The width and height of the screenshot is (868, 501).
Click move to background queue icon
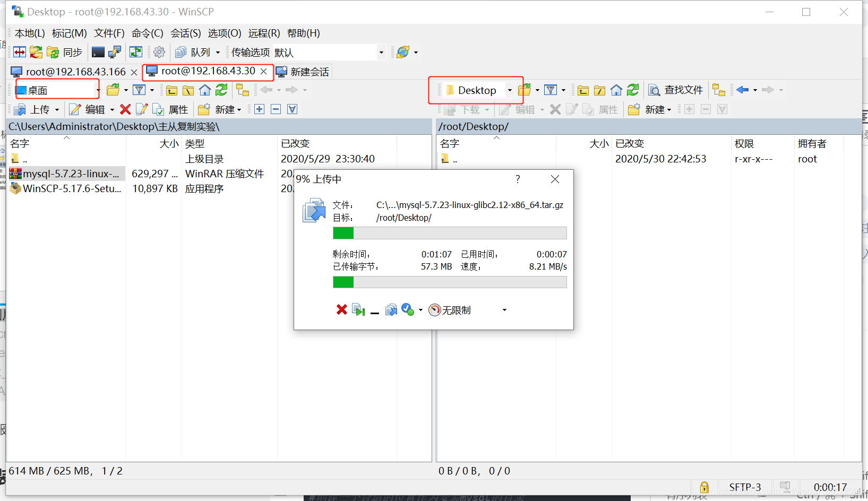(x=391, y=309)
